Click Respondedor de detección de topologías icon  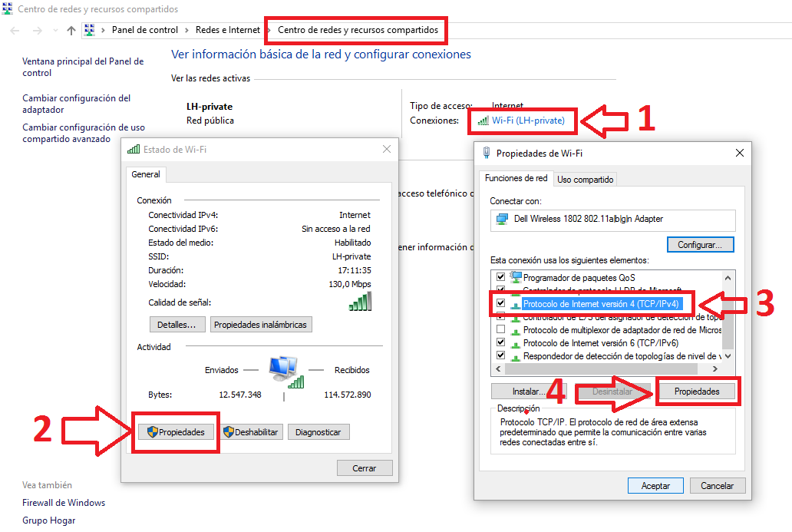(515, 358)
